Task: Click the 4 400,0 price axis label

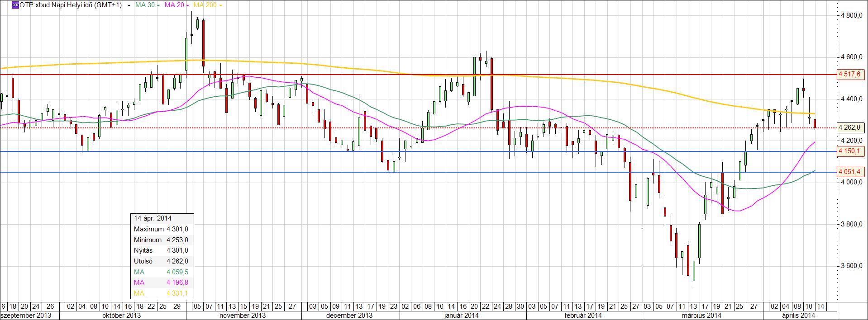Action: [851, 99]
